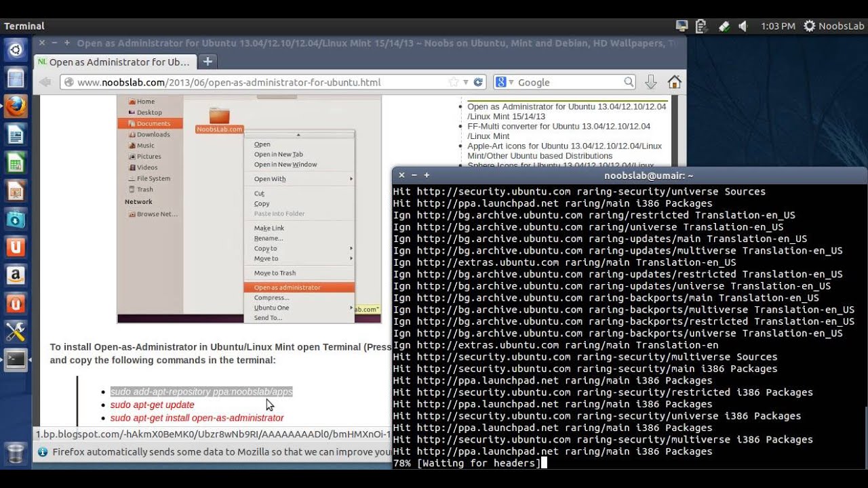This screenshot has width=868, height=488.
Task: Click the Terminal app menu in top panel
Action: pos(24,26)
